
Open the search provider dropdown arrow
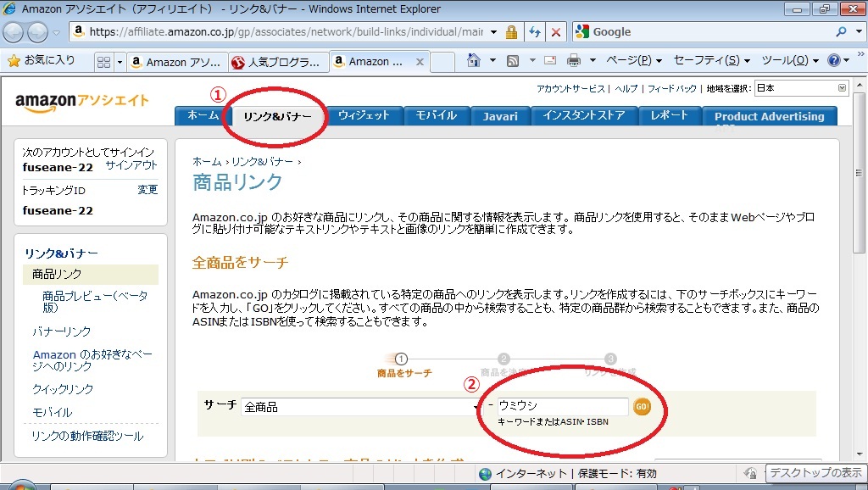pyautogui.click(x=859, y=32)
